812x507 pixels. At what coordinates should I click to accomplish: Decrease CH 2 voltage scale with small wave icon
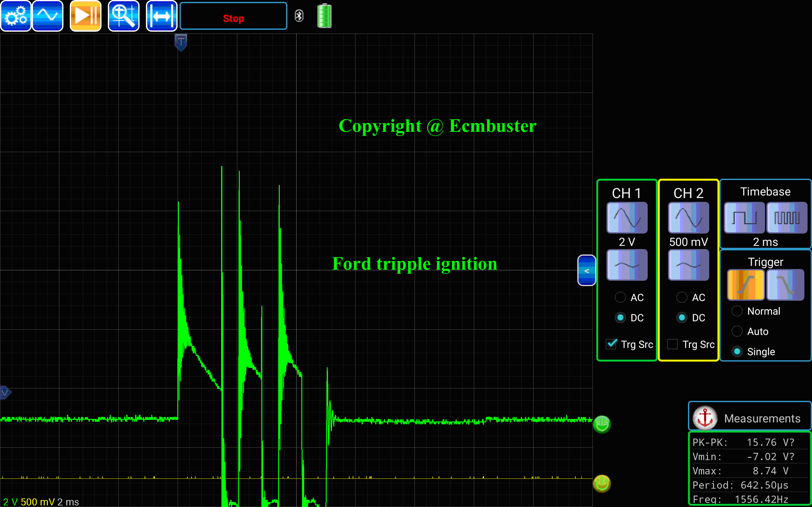[688, 265]
